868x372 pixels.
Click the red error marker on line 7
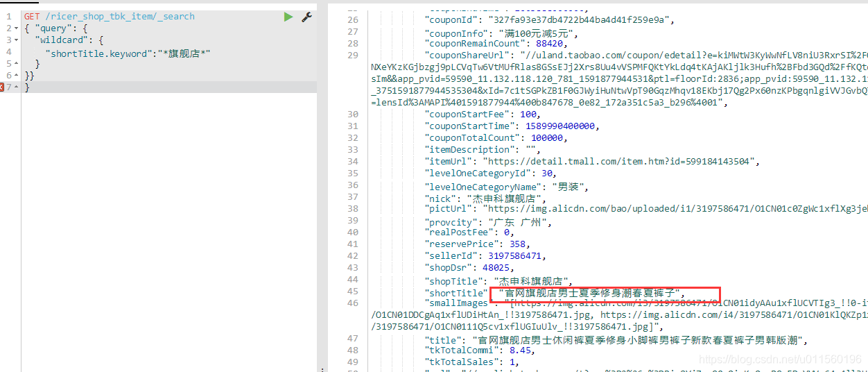click(2, 87)
